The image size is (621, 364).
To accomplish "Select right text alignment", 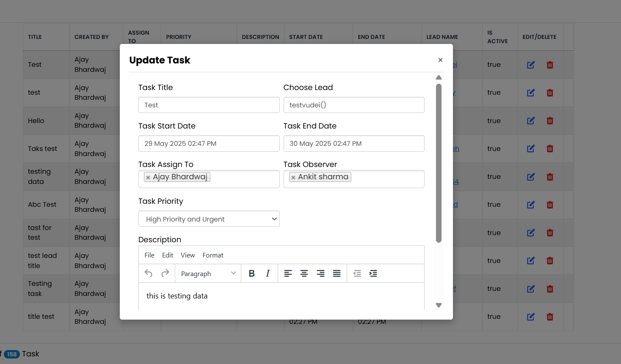I will 320,273.
